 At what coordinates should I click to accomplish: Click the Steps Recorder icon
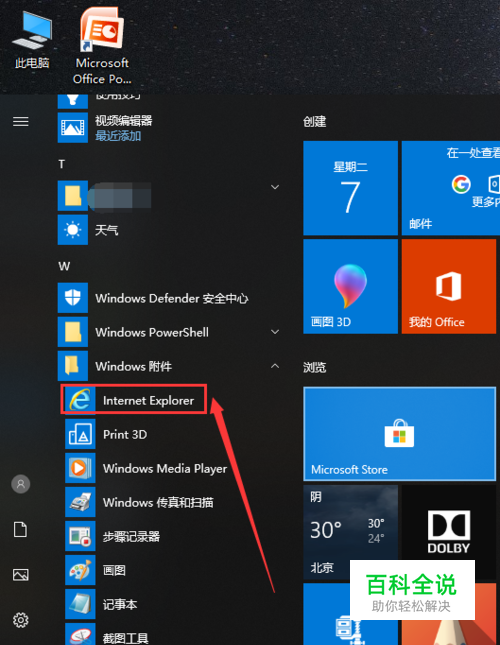tap(80, 536)
